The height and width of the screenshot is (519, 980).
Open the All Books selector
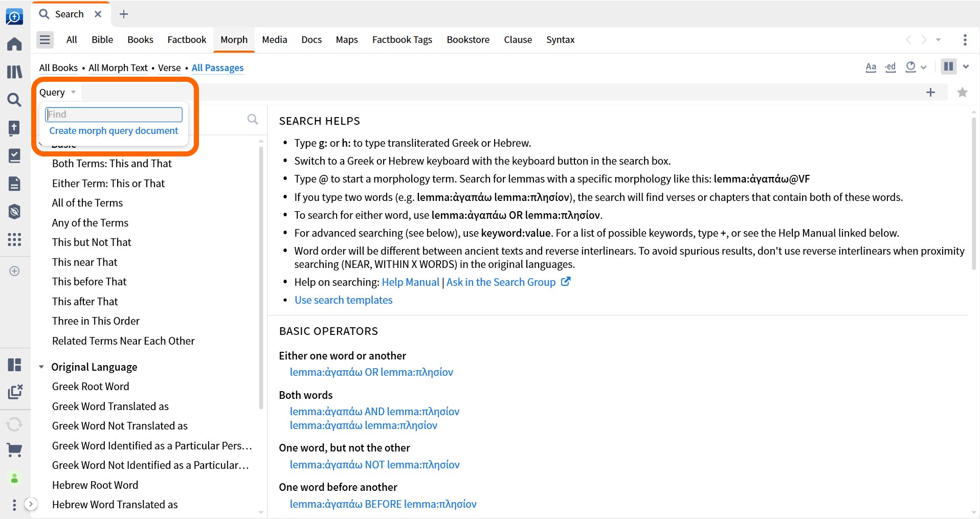click(58, 68)
